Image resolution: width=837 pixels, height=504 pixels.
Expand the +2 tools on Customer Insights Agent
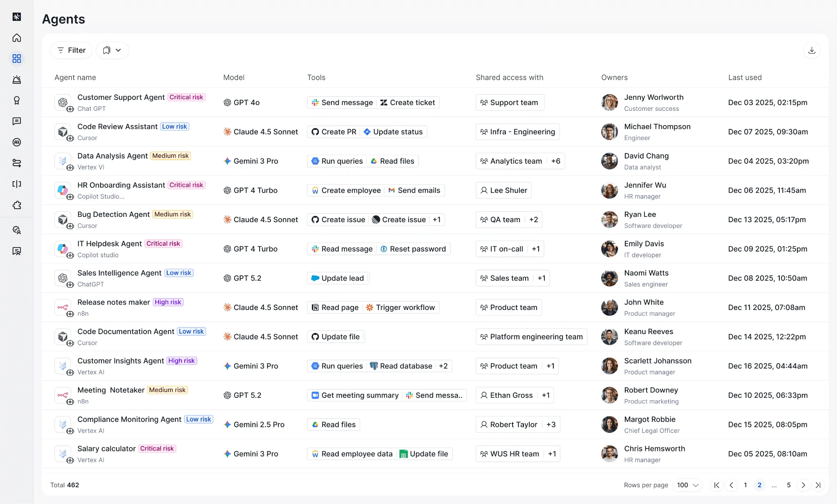click(443, 366)
